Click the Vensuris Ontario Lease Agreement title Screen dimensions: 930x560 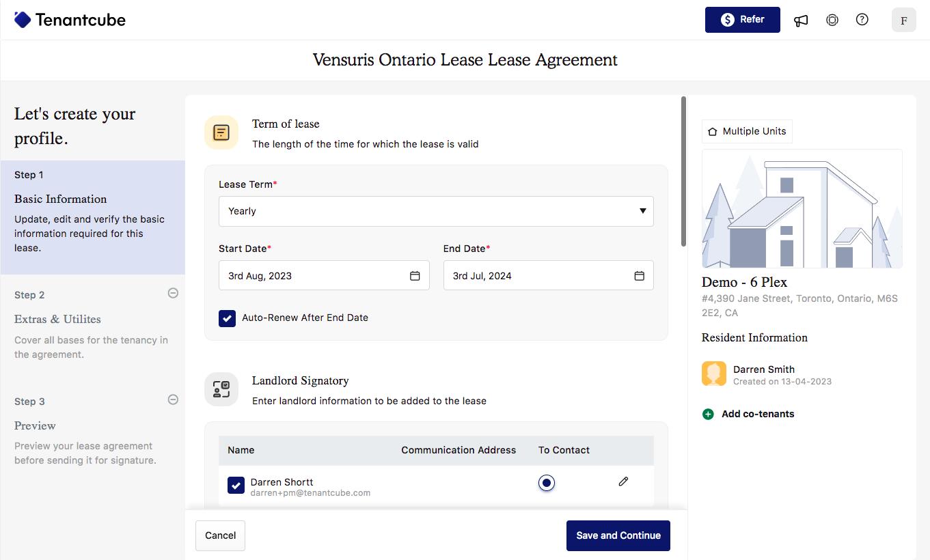tap(465, 60)
